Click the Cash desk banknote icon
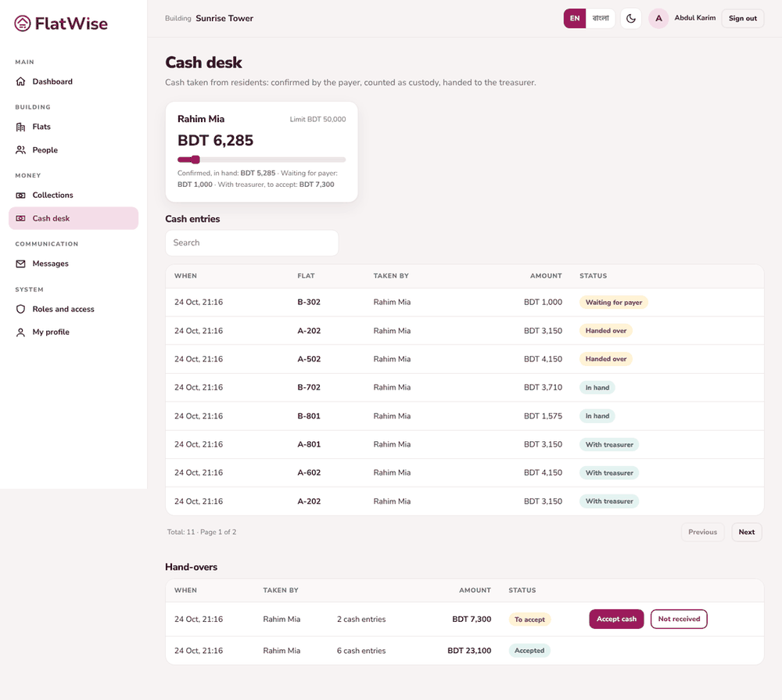 pyautogui.click(x=20, y=218)
